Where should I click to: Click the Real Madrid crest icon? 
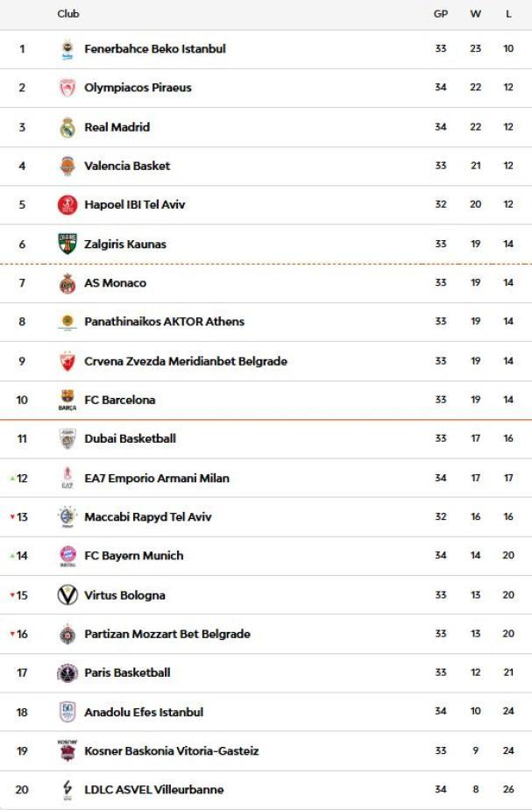[x=67, y=127]
